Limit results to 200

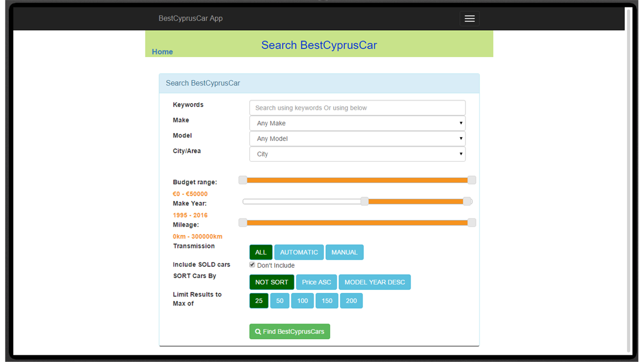tap(352, 301)
